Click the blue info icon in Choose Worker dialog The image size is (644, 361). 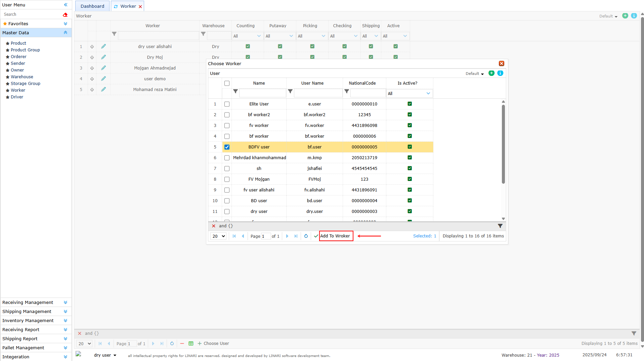pyautogui.click(x=500, y=73)
